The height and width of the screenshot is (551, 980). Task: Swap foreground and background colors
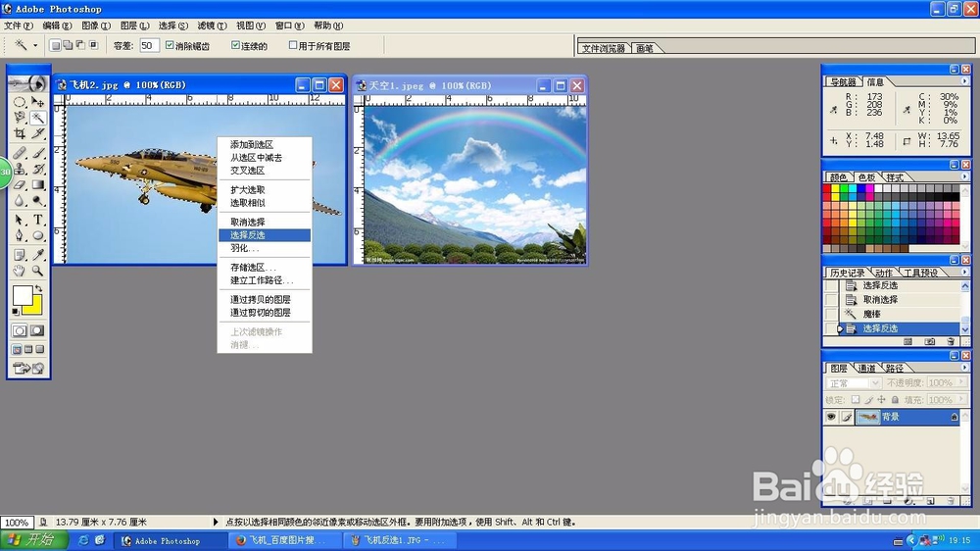tap(39, 288)
